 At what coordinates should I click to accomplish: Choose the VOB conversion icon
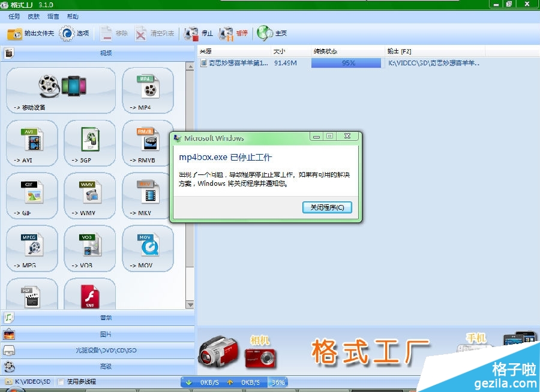(90, 248)
